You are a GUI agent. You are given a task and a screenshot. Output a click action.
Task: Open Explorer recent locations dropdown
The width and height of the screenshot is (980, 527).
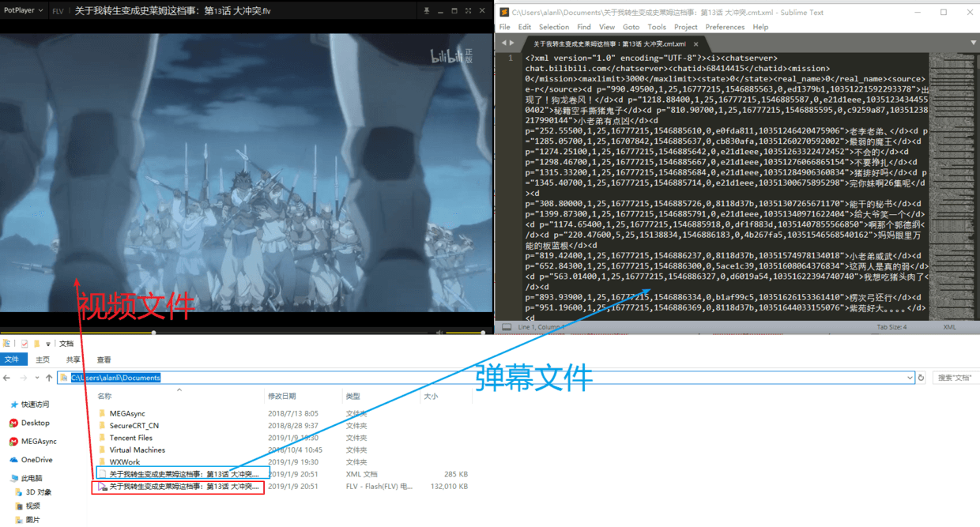(36, 378)
